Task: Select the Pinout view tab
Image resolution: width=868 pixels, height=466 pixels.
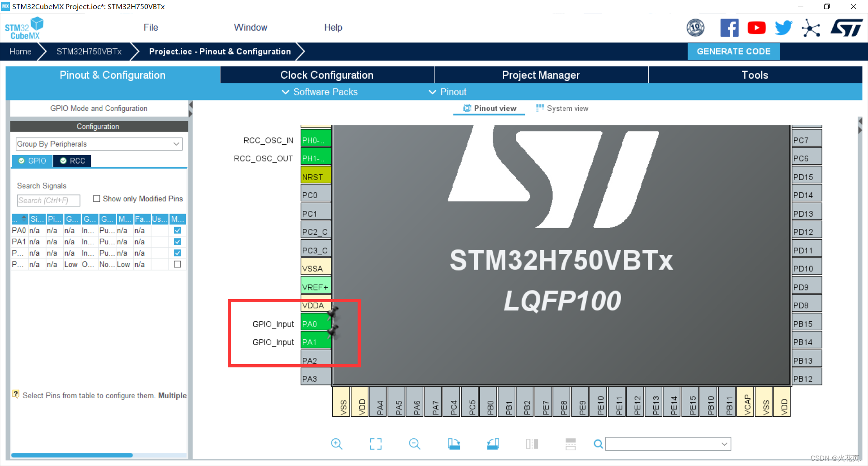Action: click(x=490, y=108)
